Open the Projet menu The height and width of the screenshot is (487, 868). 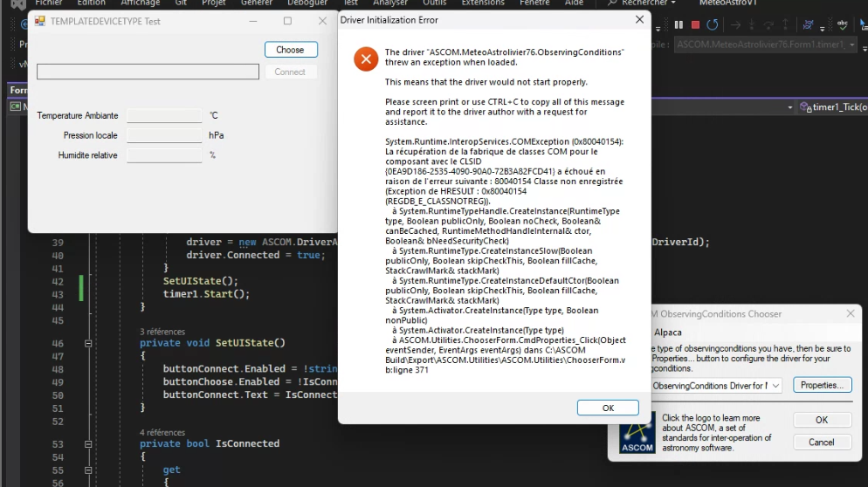coord(214,3)
